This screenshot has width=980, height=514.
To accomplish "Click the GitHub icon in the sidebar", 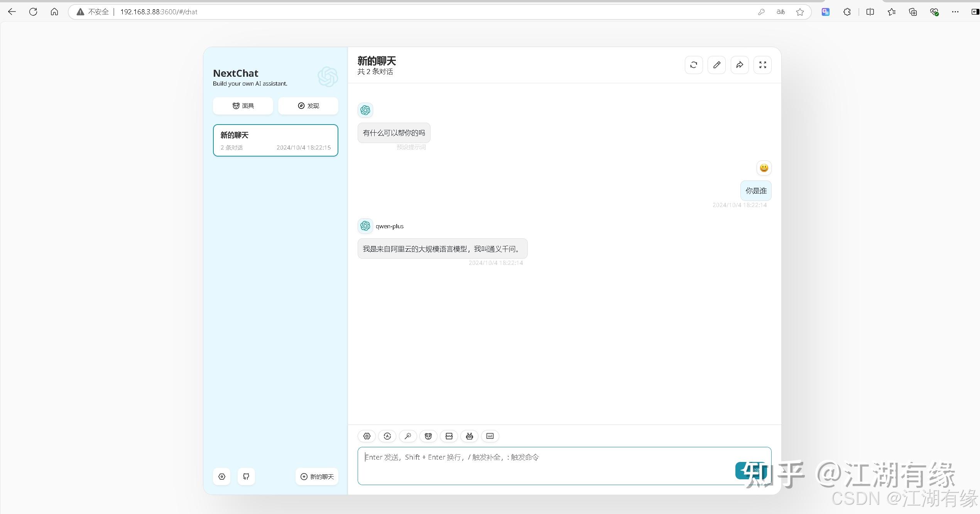I will [x=246, y=476].
